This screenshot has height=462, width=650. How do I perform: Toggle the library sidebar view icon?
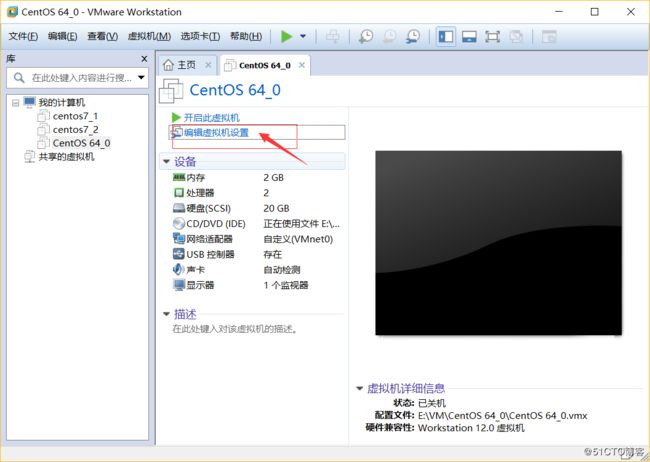click(446, 36)
